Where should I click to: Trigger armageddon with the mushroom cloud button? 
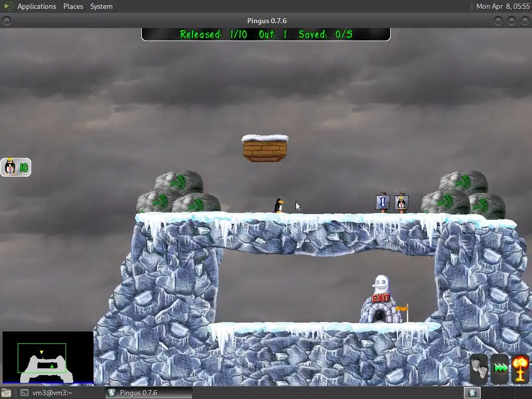(521, 368)
